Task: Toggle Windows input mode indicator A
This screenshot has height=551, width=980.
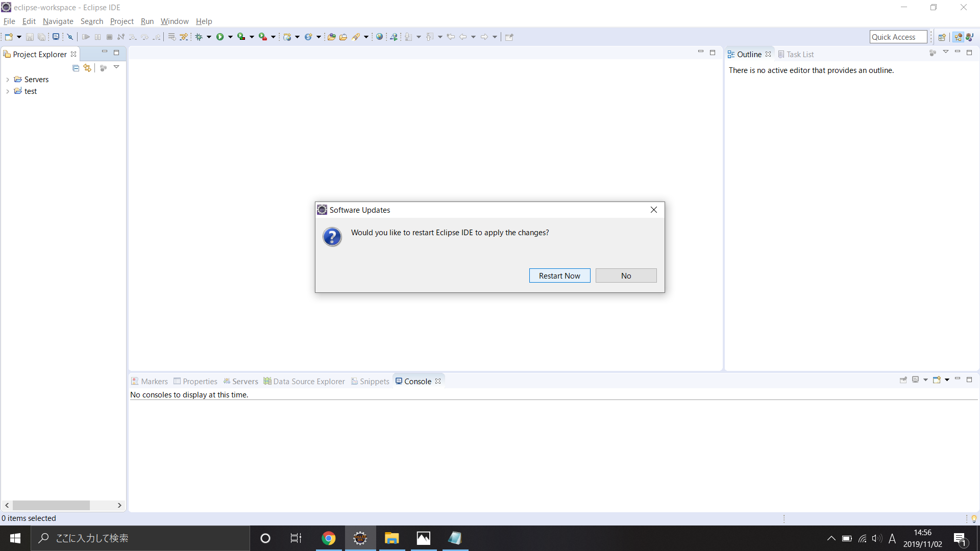Action: 892,538
